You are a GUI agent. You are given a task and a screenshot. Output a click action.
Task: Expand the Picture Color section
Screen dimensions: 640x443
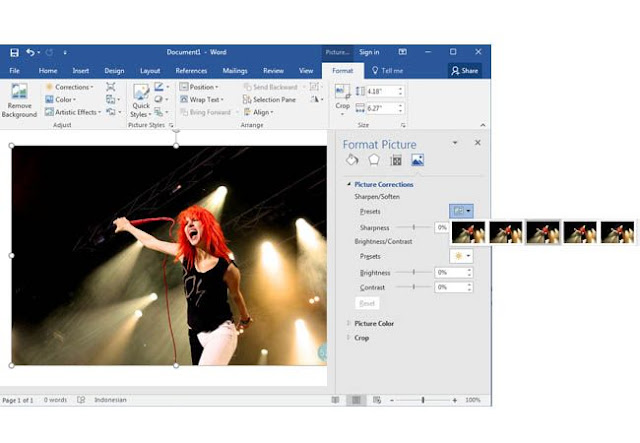374,323
